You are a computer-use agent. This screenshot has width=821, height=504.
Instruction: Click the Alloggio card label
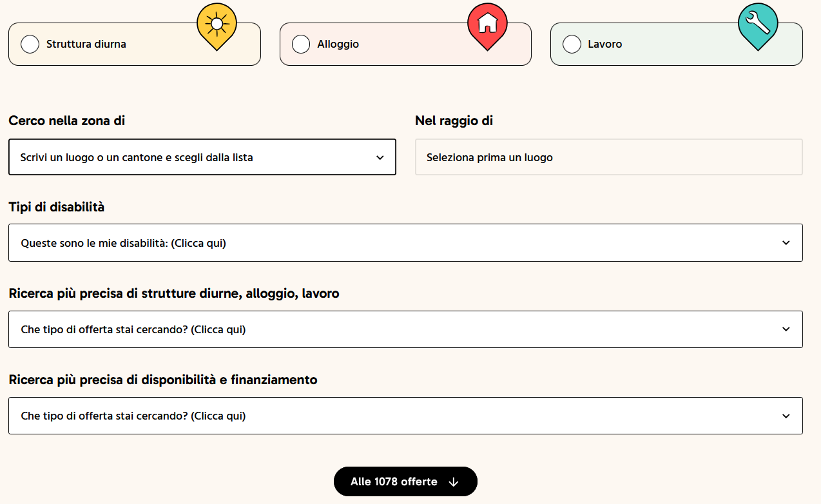pyautogui.click(x=338, y=44)
